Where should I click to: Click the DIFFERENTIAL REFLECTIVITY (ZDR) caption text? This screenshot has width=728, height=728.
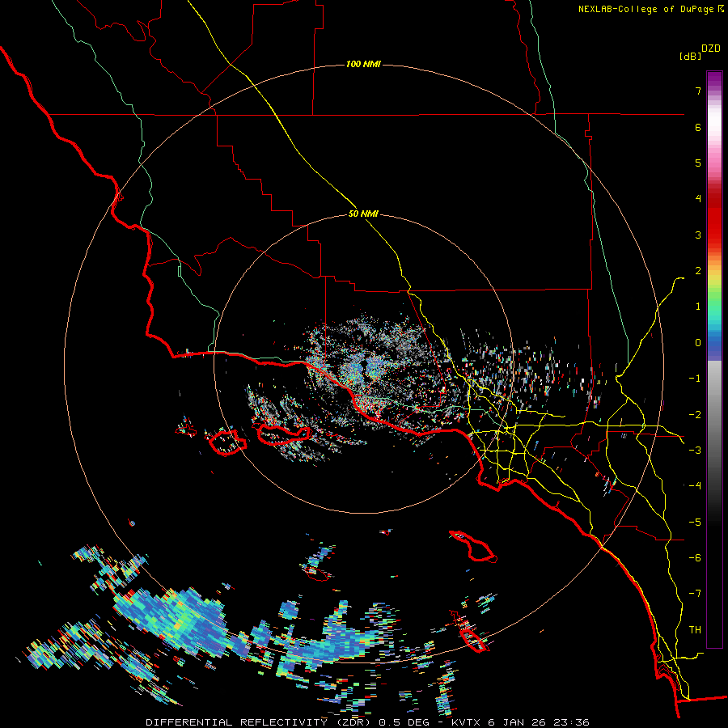point(260,722)
